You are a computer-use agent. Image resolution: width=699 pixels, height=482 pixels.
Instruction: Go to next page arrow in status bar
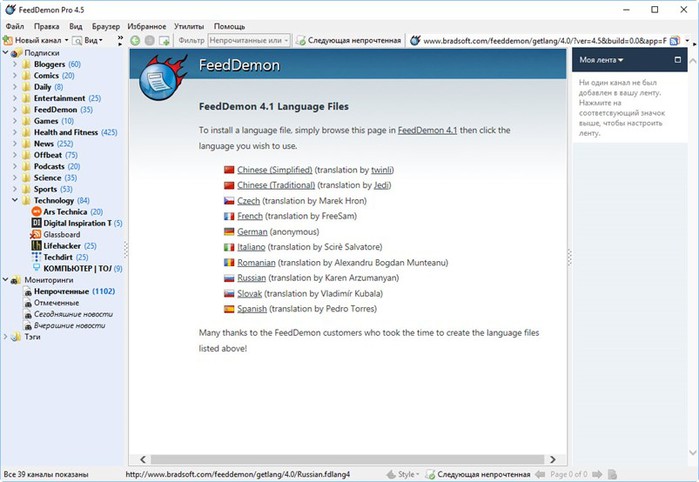597,474
